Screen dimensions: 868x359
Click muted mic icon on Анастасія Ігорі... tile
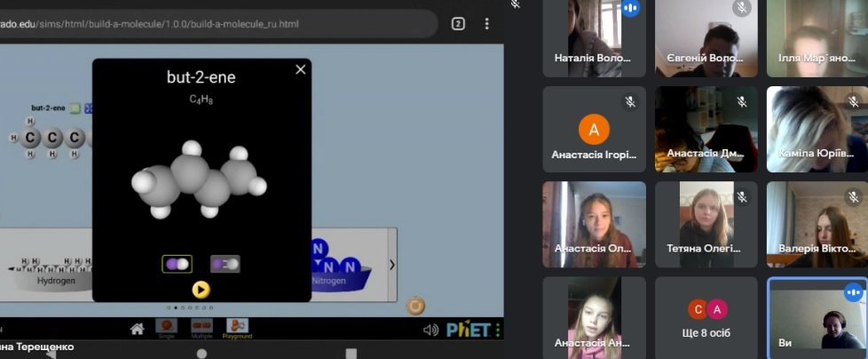pos(630,101)
